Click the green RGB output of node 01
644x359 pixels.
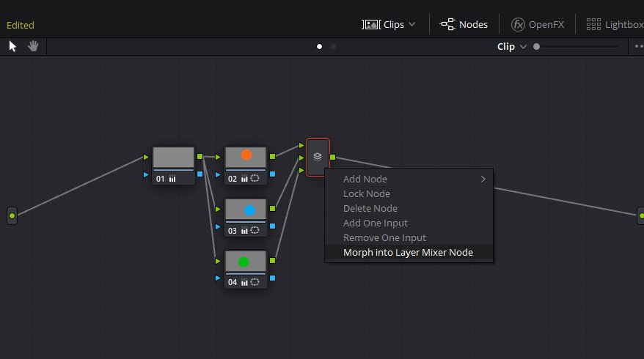point(200,156)
